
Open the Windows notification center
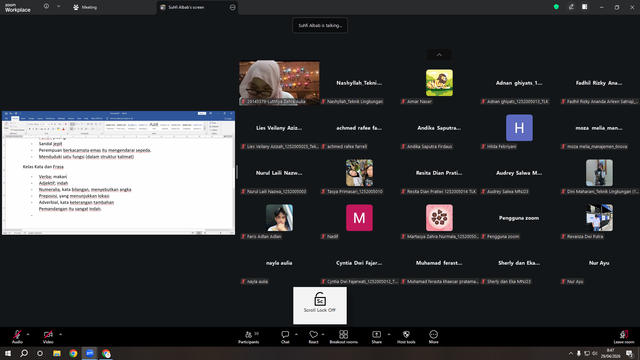coord(629,353)
